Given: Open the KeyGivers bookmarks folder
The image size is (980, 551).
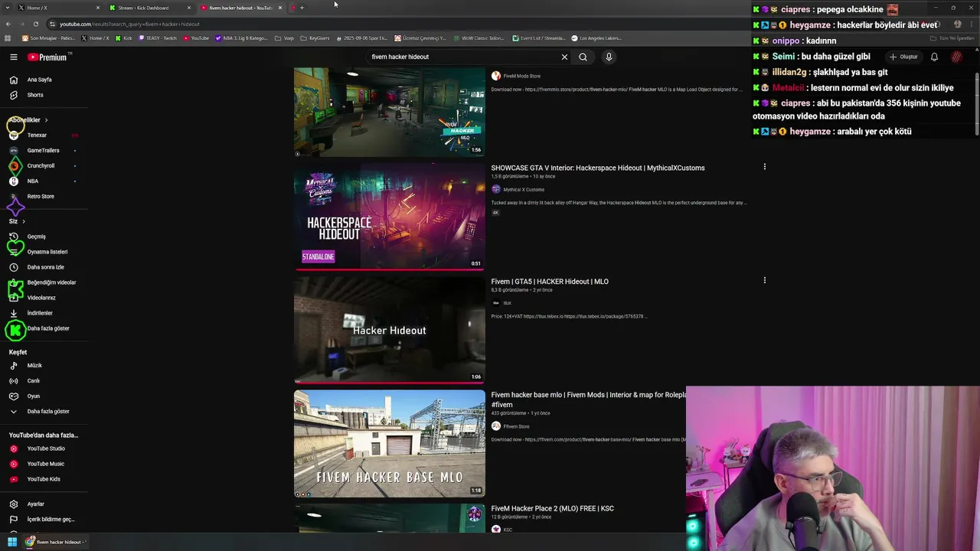Looking at the screenshot, I should tap(315, 37).
